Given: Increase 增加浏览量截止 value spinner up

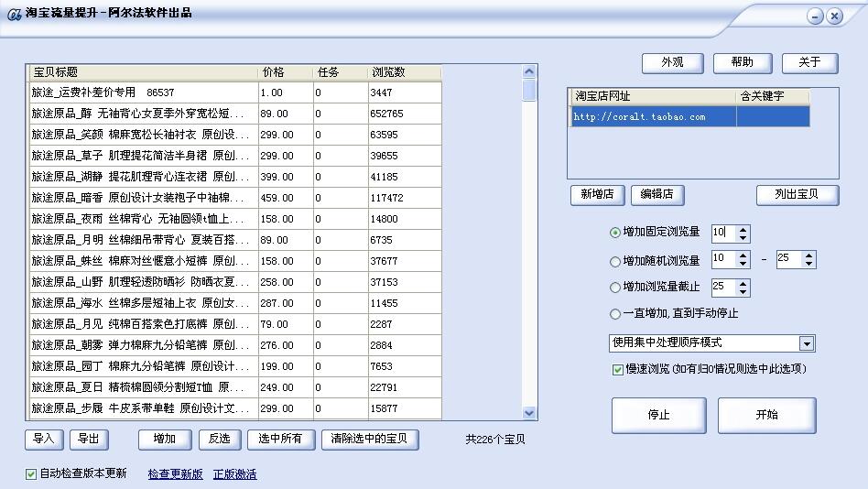Looking at the screenshot, I should [x=743, y=283].
